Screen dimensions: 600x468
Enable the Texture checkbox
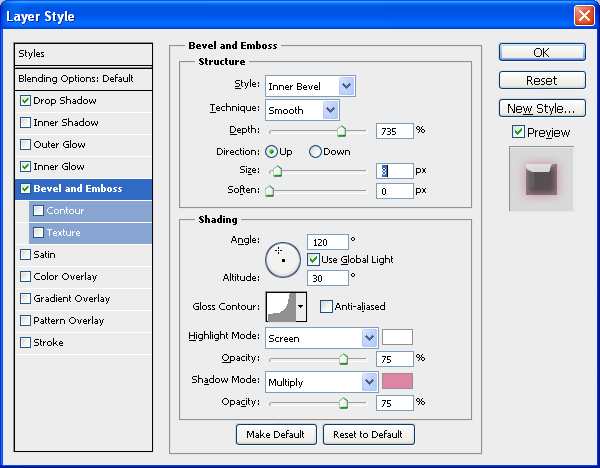(x=38, y=233)
